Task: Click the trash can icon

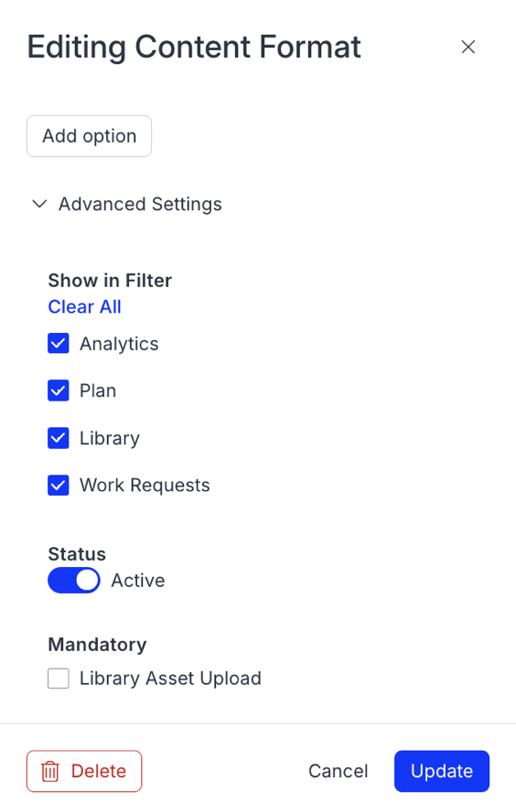Action: coord(50,771)
